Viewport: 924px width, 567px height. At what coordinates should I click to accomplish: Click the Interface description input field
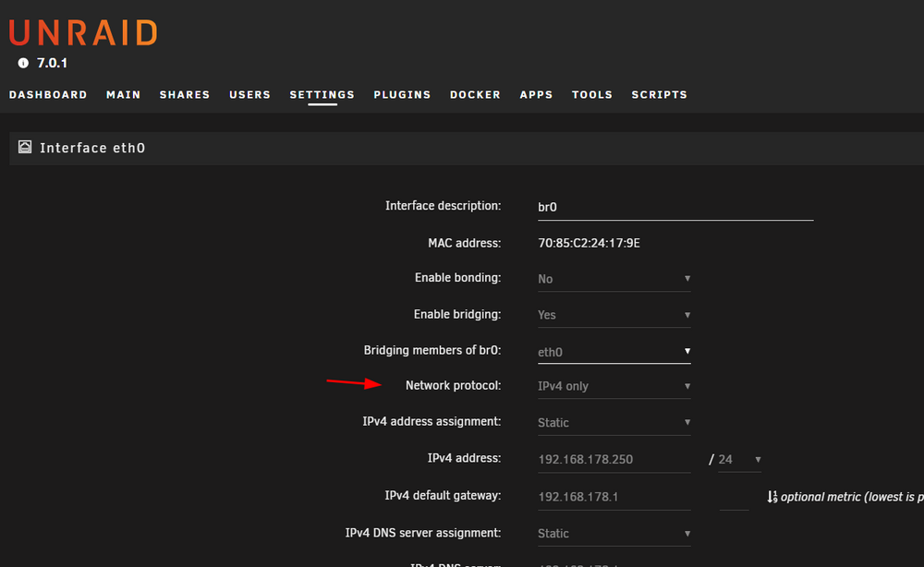click(675, 207)
